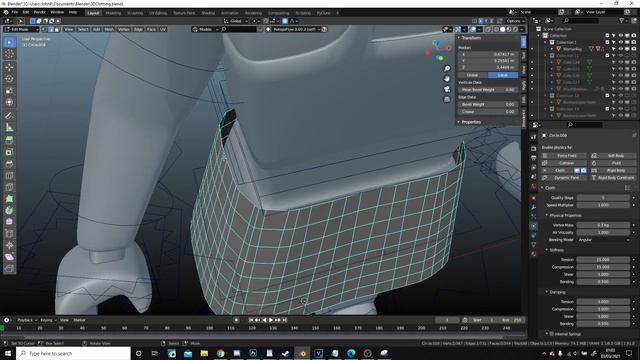Select the Rotate tool

click(9, 79)
